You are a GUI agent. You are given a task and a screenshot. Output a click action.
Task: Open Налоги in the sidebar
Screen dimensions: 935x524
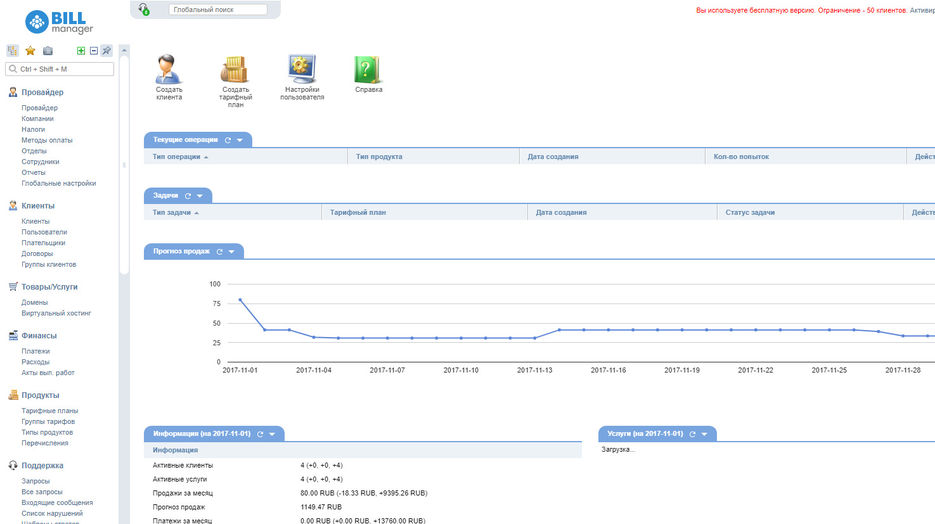(x=33, y=129)
